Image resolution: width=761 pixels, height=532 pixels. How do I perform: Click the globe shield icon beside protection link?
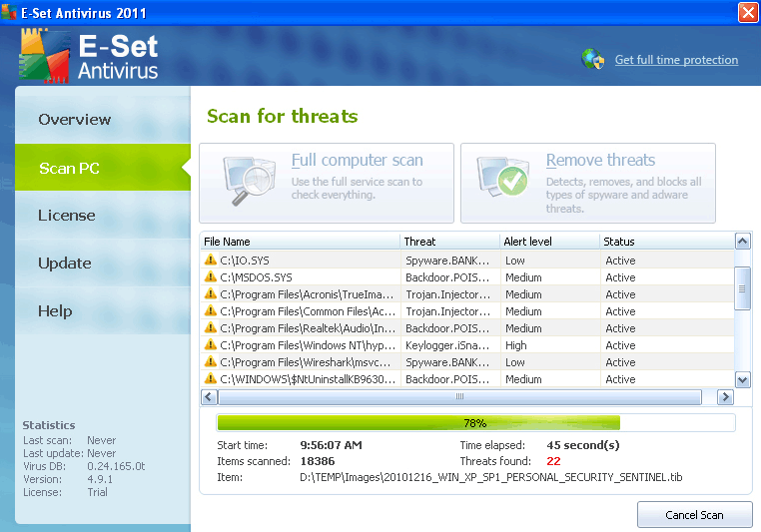593,60
